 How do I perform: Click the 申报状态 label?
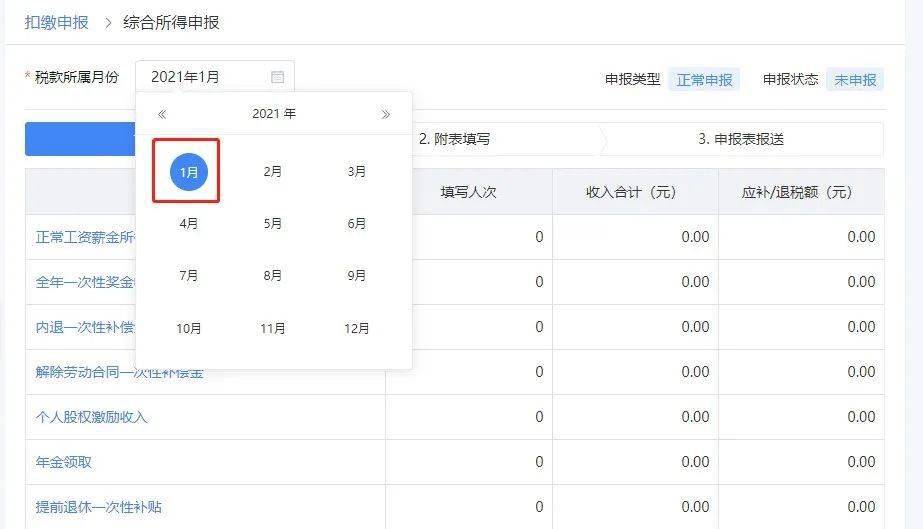point(791,79)
